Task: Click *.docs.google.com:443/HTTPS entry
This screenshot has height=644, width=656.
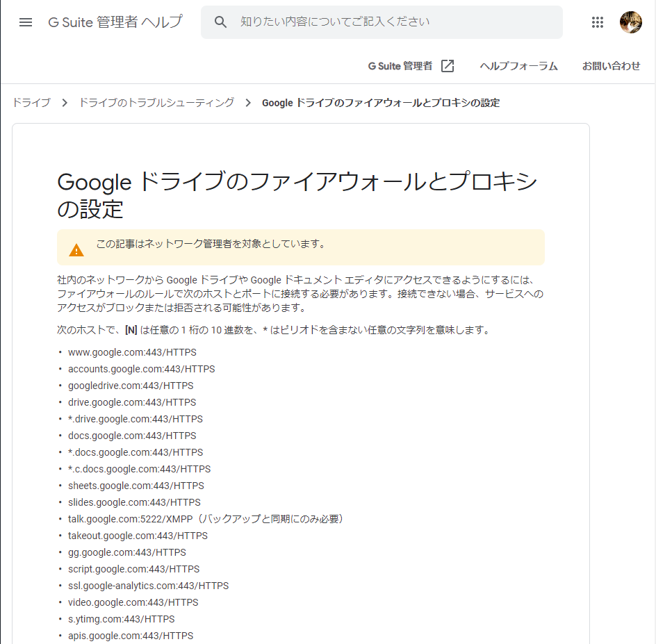Action: pos(135,453)
